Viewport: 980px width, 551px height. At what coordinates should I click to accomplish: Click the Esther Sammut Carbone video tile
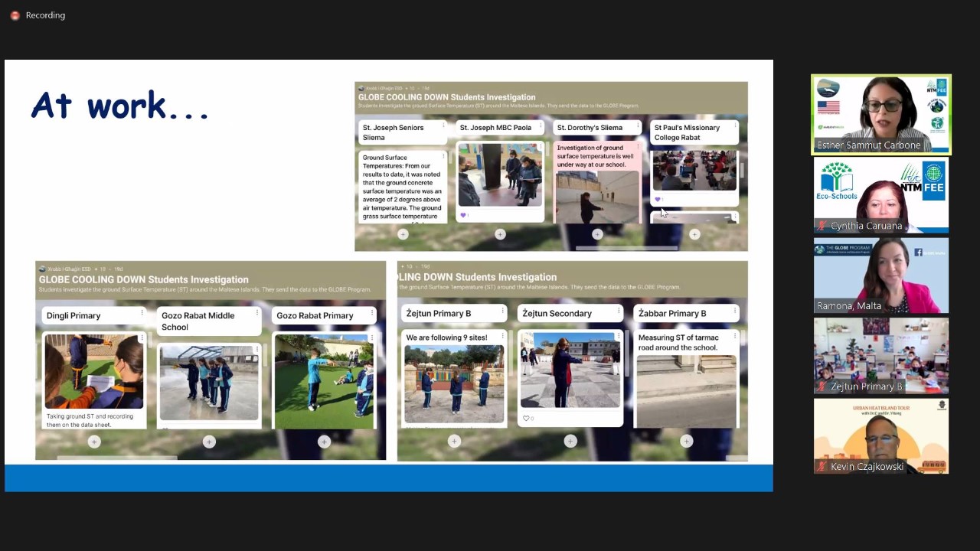click(880, 114)
